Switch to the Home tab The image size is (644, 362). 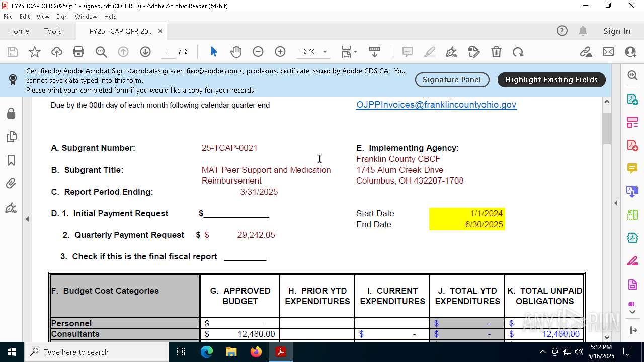19,31
